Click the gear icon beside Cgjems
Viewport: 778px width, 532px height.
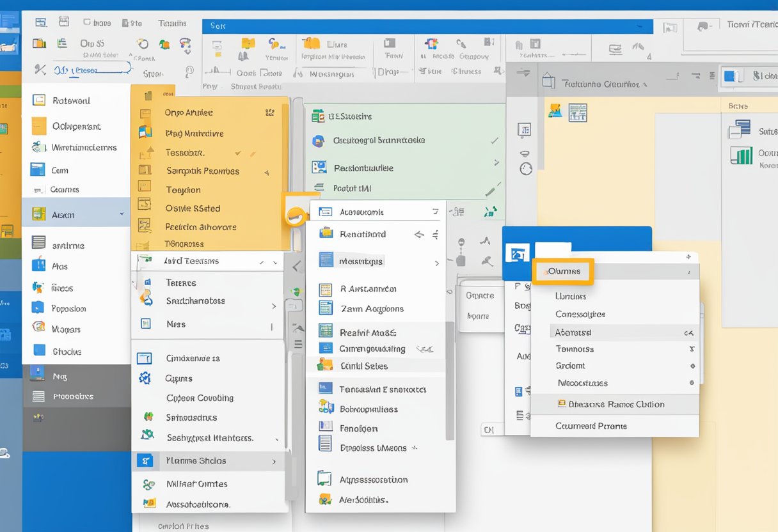pos(145,378)
